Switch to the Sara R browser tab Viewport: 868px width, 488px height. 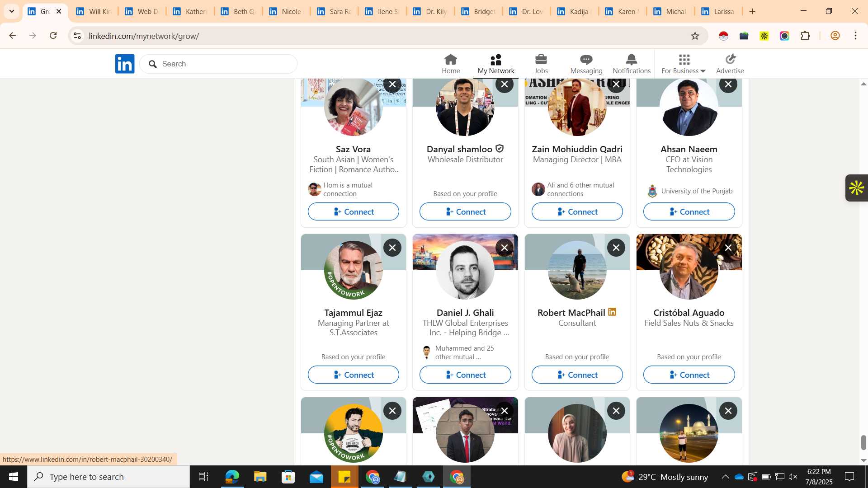pos(335,11)
